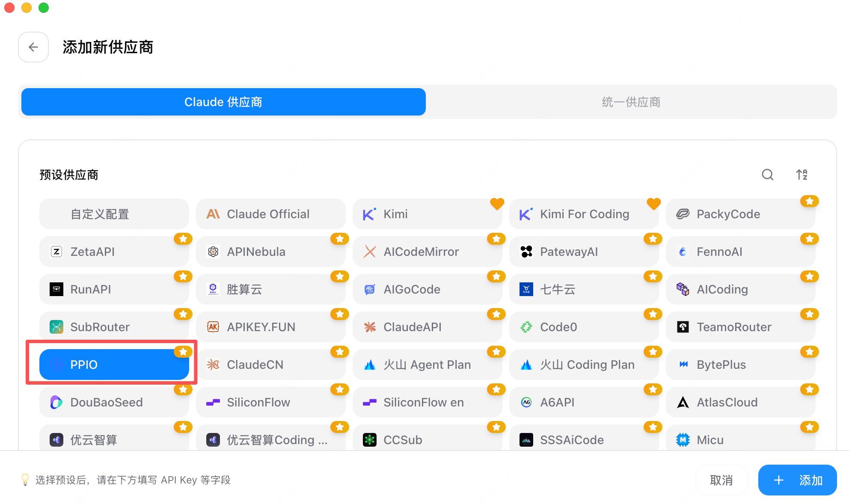Click the heart badge on Kimi
Viewport: 849px width, 504px height.
tap(497, 204)
